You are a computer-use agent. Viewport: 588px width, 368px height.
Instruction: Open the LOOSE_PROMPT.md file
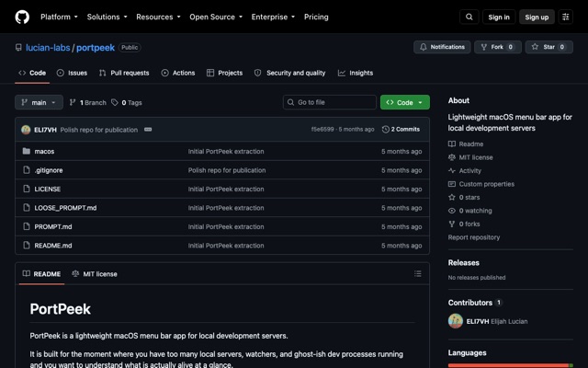tap(65, 208)
